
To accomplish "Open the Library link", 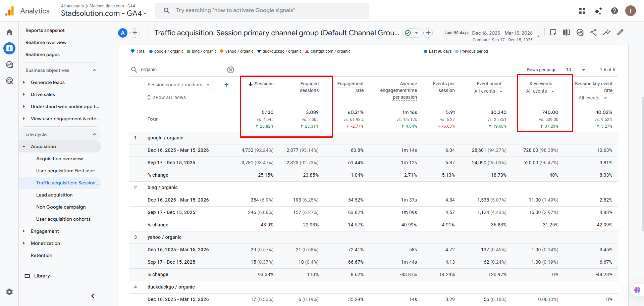I will [x=42, y=276].
